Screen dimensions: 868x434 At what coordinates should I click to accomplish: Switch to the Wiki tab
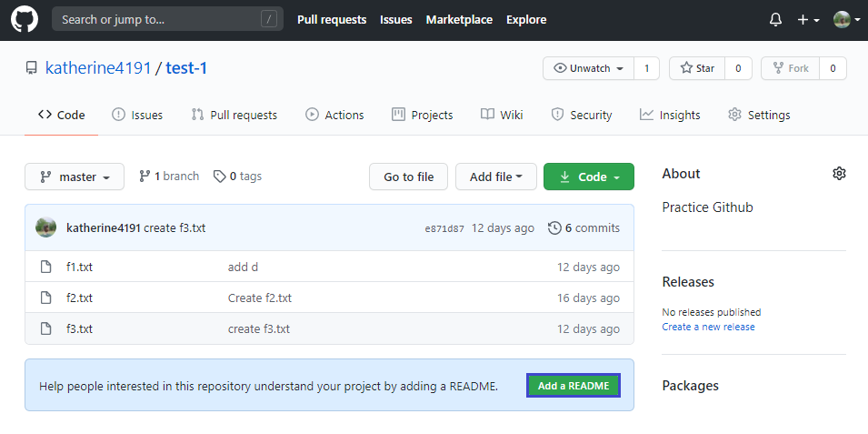click(x=502, y=115)
